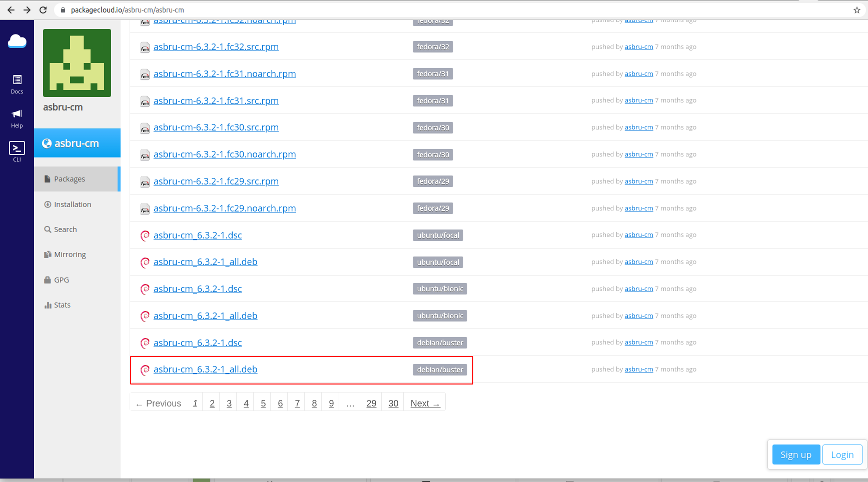Go to page 5 of packages
Screen dimensions: 868x482
(263, 403)
